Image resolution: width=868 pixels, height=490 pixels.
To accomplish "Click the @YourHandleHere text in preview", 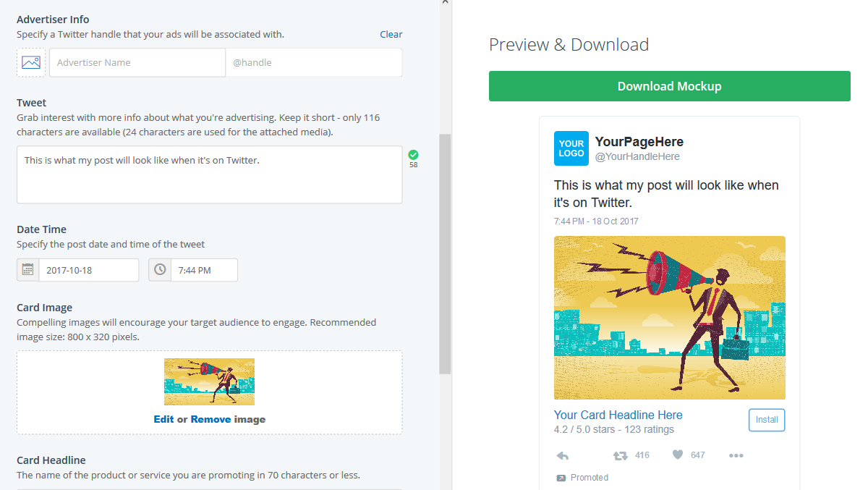I will tap(638, 156).
